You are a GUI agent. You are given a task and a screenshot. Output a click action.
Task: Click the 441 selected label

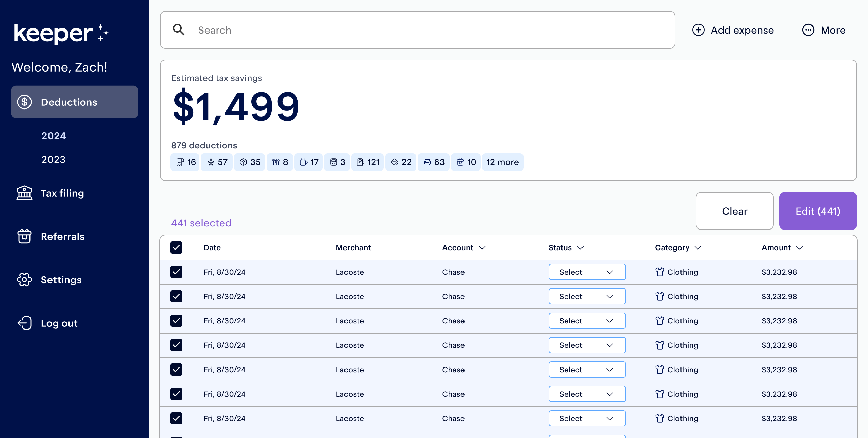click(201, 223)
